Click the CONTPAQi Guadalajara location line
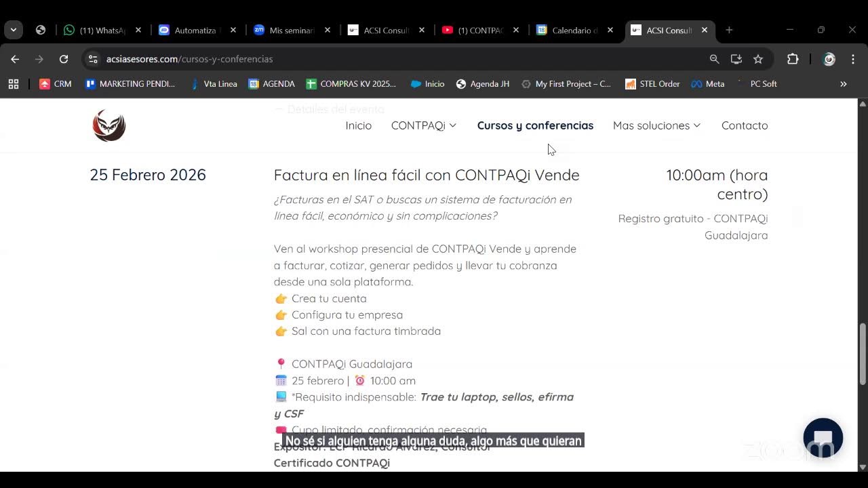868x488 pixels. (344, 364)
